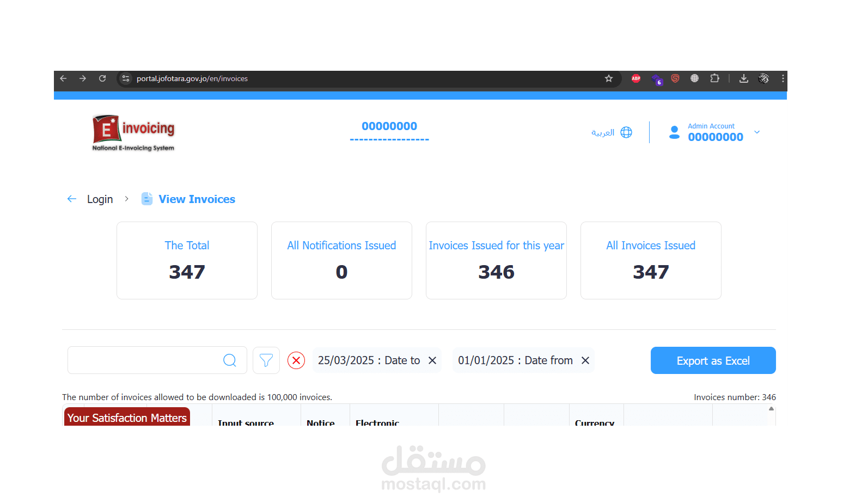
Task: Click the View Invoices document icon
Action: click(x=147, y=199)
